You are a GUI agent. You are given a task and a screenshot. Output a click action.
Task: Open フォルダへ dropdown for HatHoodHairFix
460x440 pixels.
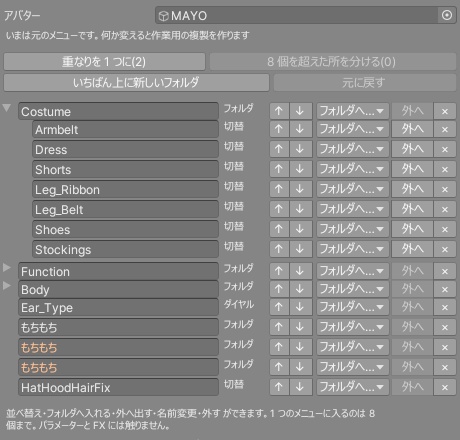click(353, 387)
